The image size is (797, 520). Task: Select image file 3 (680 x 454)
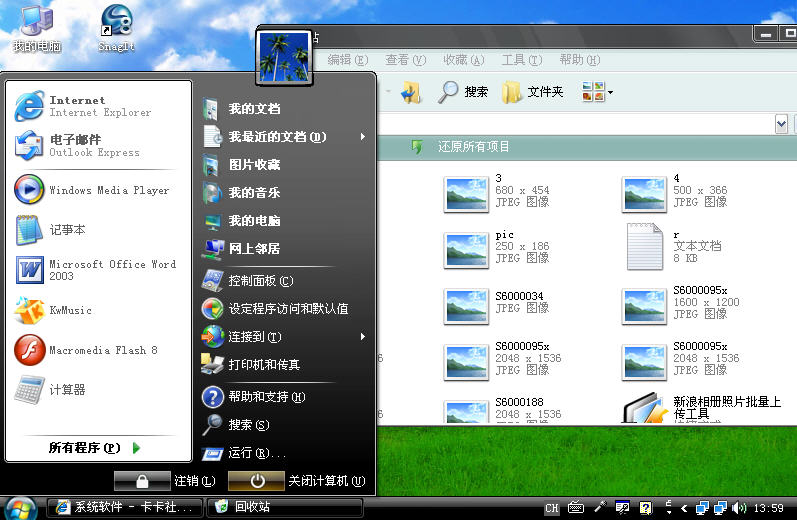(x=497, y=194)
